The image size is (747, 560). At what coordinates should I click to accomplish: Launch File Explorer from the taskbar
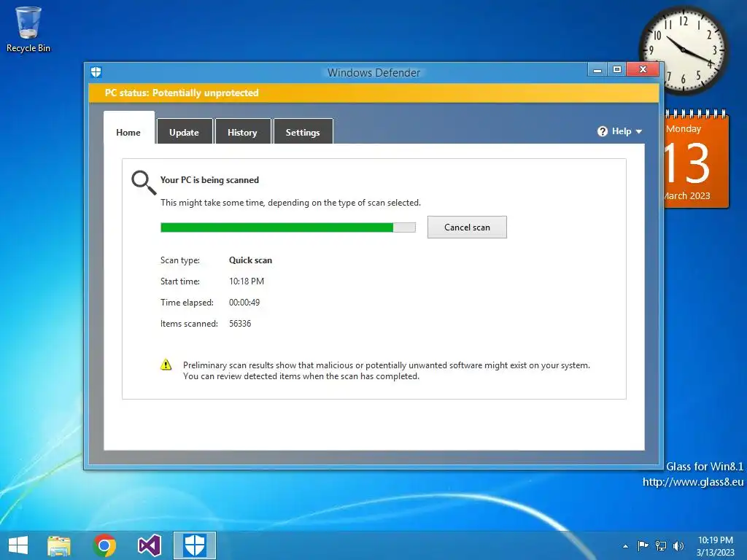59,545
